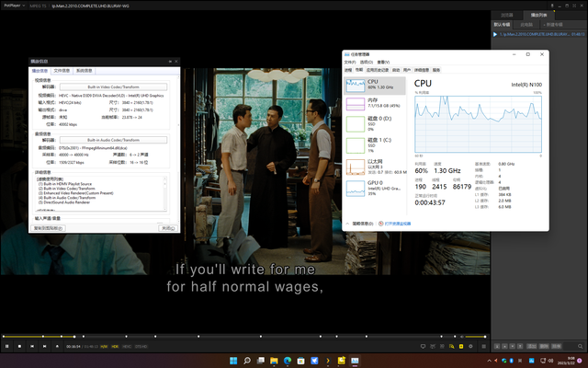Screen dimensions: 588x368
Task: Switch to Users tab in Task Manager
Action: click(407, 70)
